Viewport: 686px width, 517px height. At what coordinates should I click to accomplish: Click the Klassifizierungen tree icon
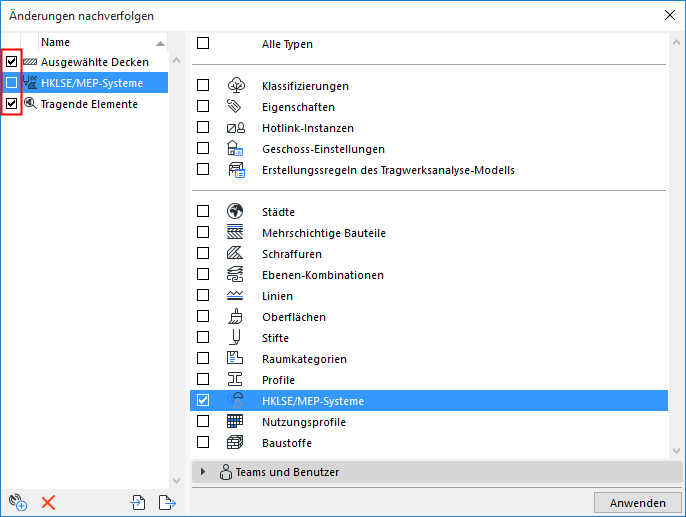pos(236,85)
